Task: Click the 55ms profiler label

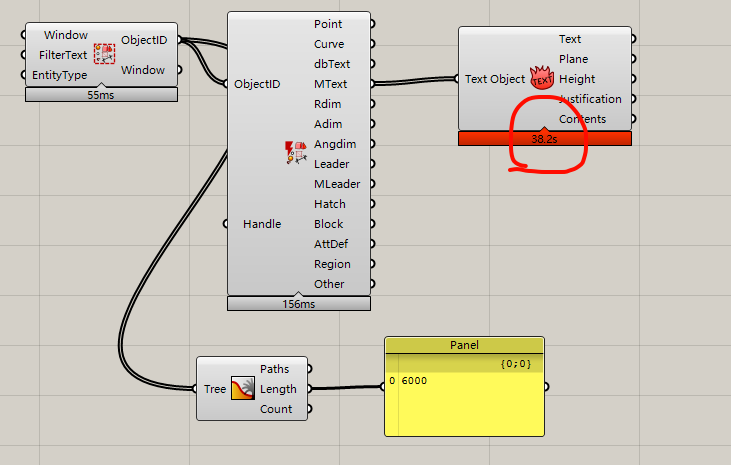Action: 101,95
